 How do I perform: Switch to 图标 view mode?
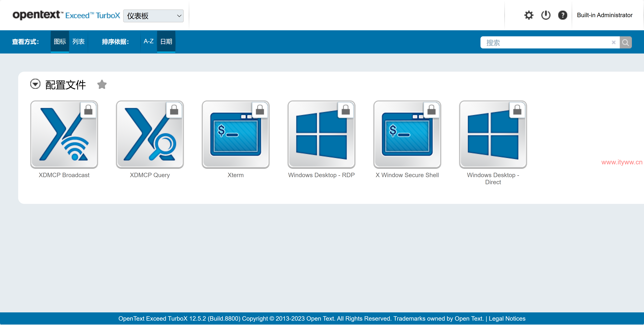pos(60,42)
